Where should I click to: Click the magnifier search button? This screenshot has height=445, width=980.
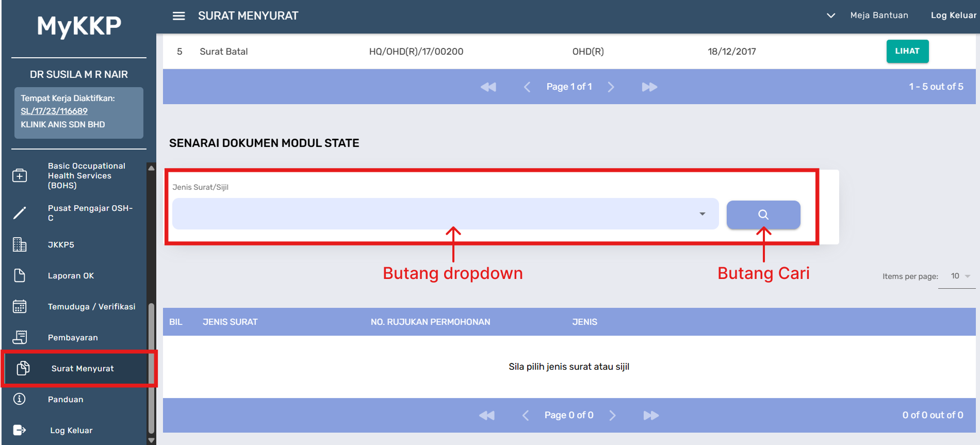click(x=763, y=215)
